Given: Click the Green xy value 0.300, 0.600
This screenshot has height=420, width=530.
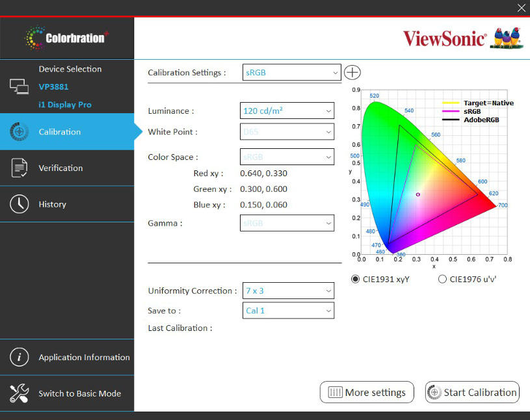Looking at the screenshot, I should pos(263,189).
